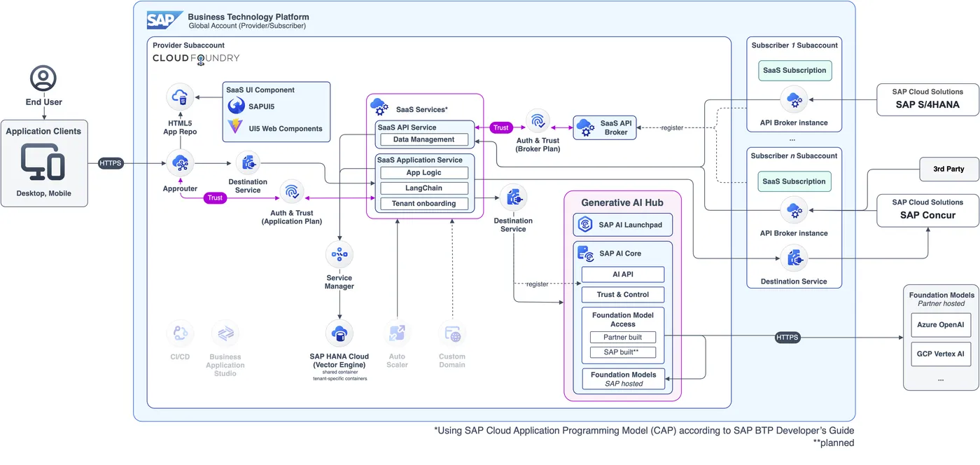Click Auth & Trust (Application Plan) fingerprint icon
980x465 pixels.
point(292,193)
